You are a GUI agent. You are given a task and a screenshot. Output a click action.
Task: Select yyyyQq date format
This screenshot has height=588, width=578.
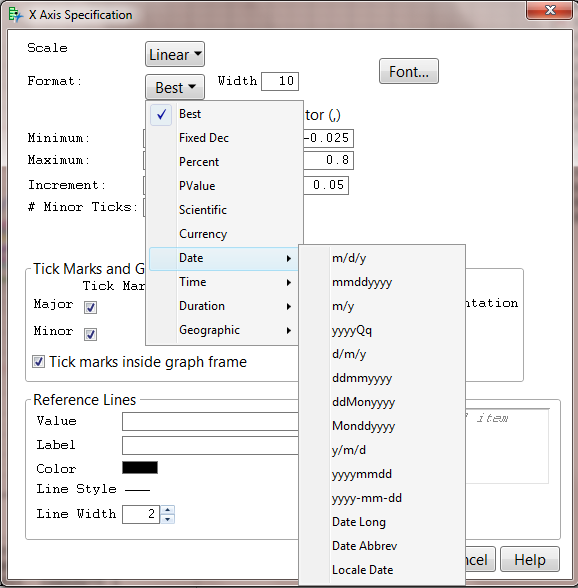coord(382,330)
